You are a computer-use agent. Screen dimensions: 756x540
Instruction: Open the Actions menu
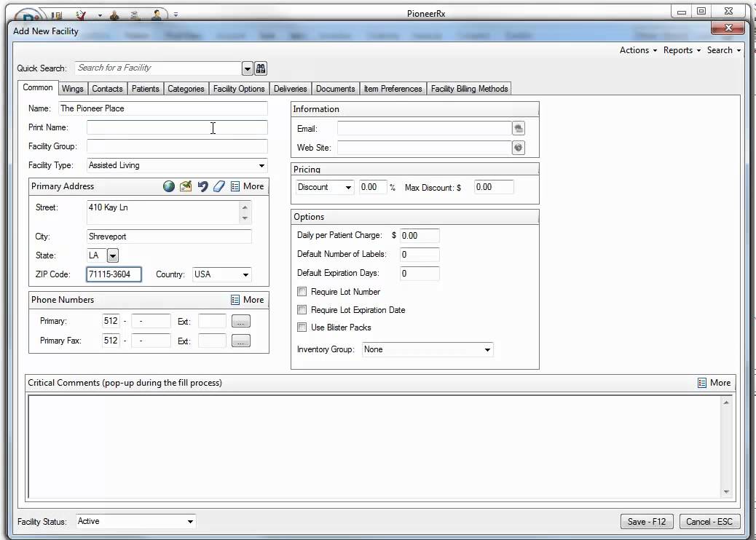(x=637, y=50)
